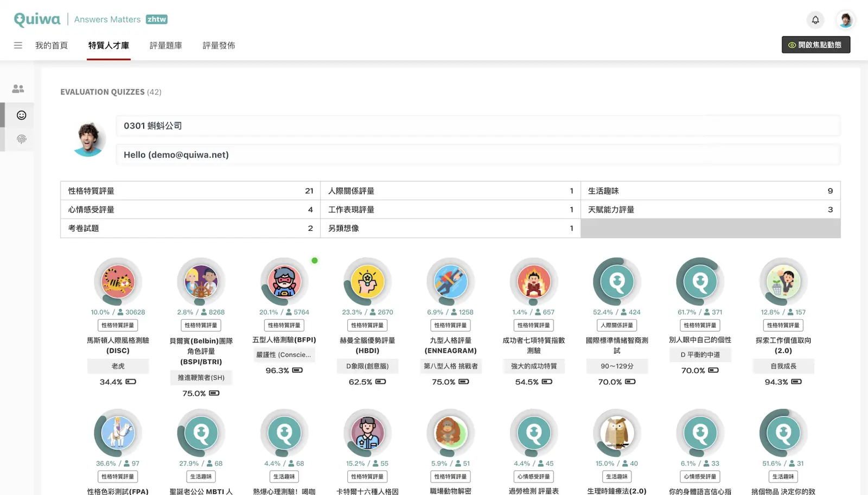Screen dimensions: 868x495
Task: Click the demo user profile photo
Action: click(88, 139)
